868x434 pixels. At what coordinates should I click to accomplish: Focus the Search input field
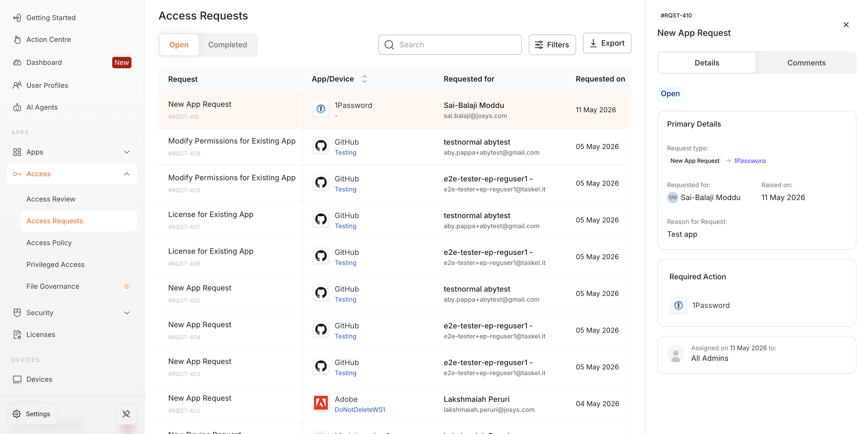point(450,45)
